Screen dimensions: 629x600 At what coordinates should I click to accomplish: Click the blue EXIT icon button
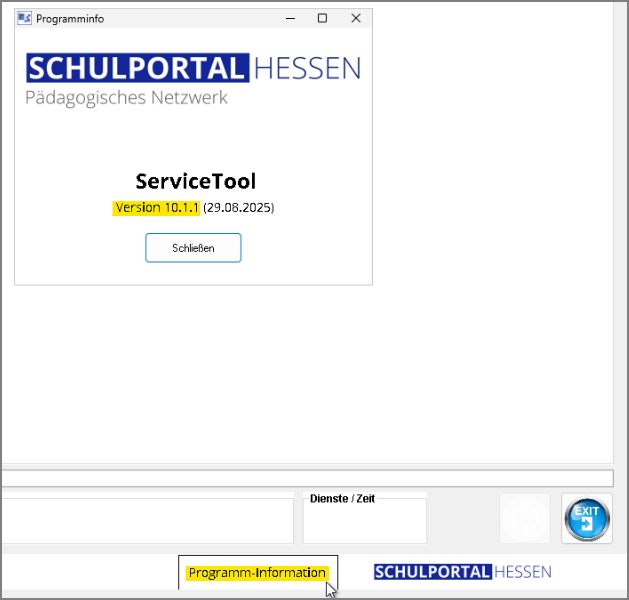pyautogui.click(x=587, y=519)
